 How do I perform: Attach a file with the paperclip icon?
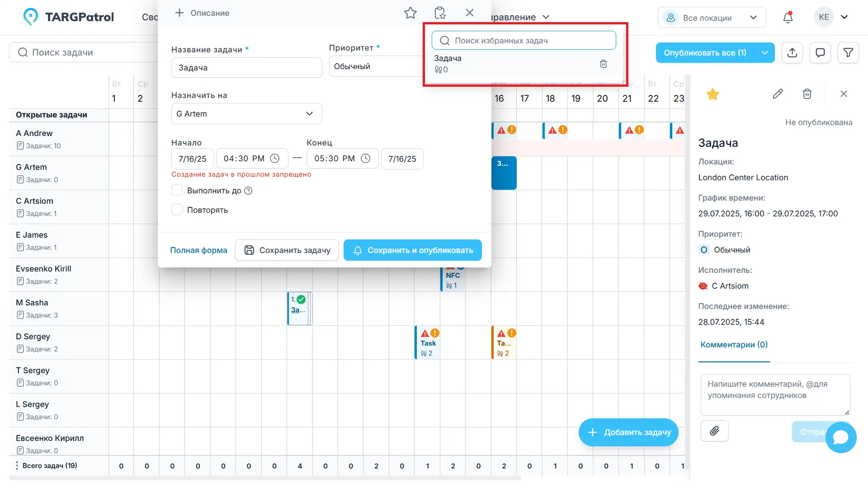(714, 431)
